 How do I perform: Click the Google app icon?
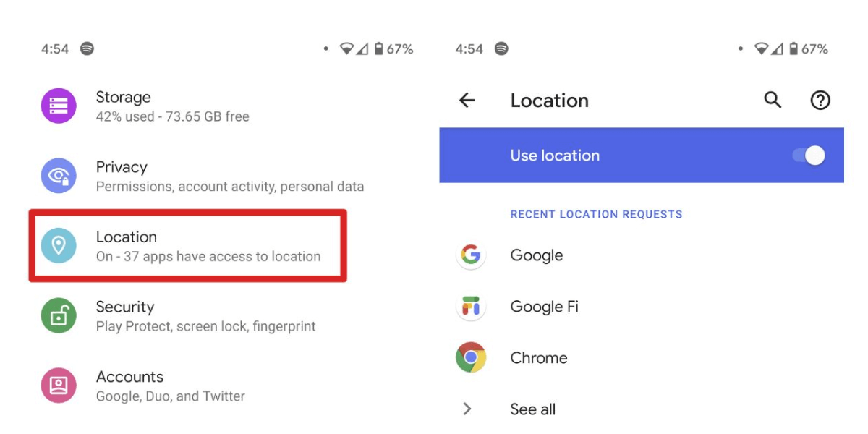[471, 255]
